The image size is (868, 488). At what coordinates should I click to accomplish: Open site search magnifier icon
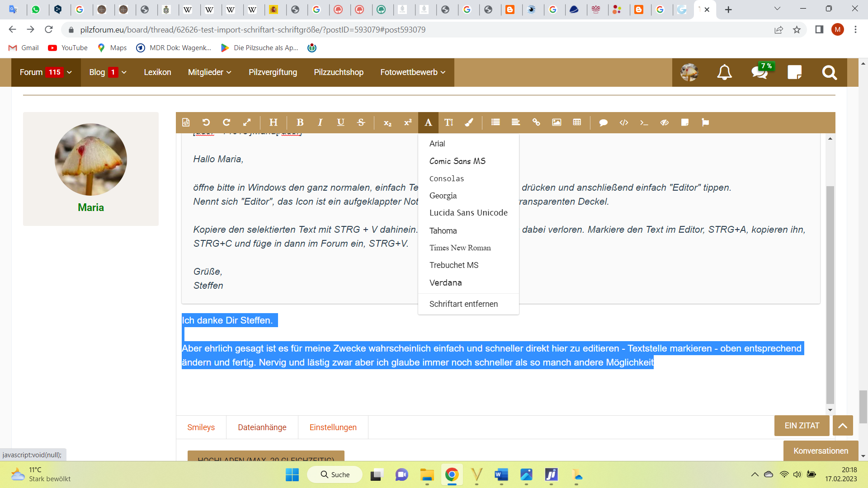[x=829, y=72]
